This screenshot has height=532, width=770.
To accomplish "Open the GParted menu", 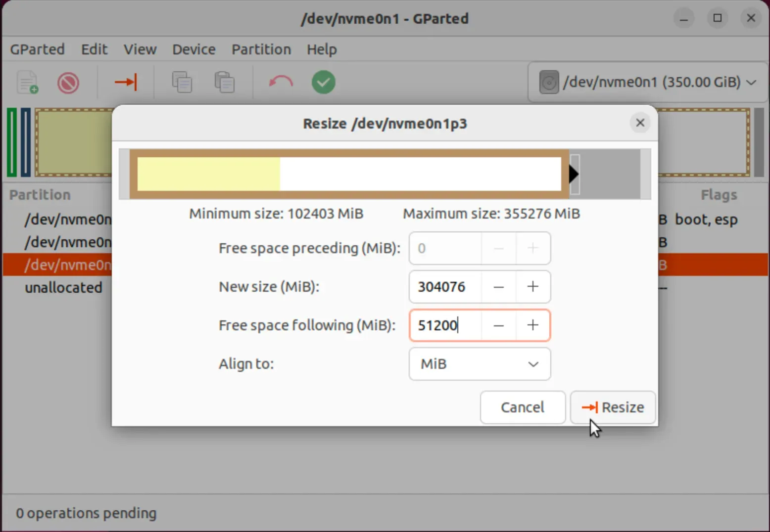I will (38, 49).
